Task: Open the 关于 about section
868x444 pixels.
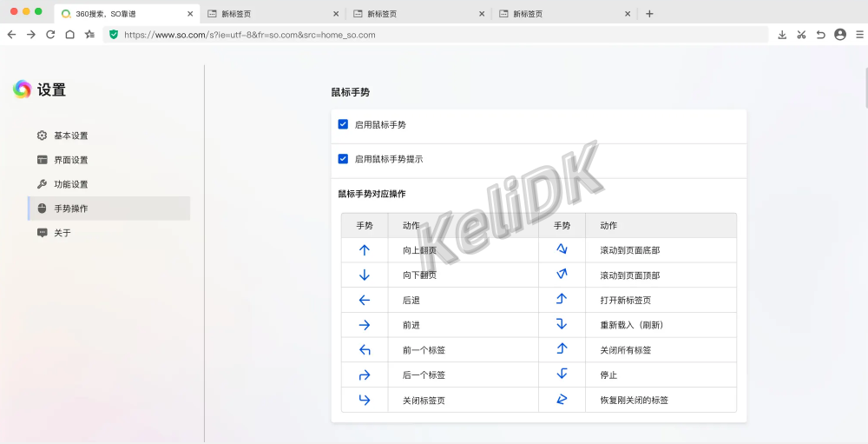Action: (62, 233)
